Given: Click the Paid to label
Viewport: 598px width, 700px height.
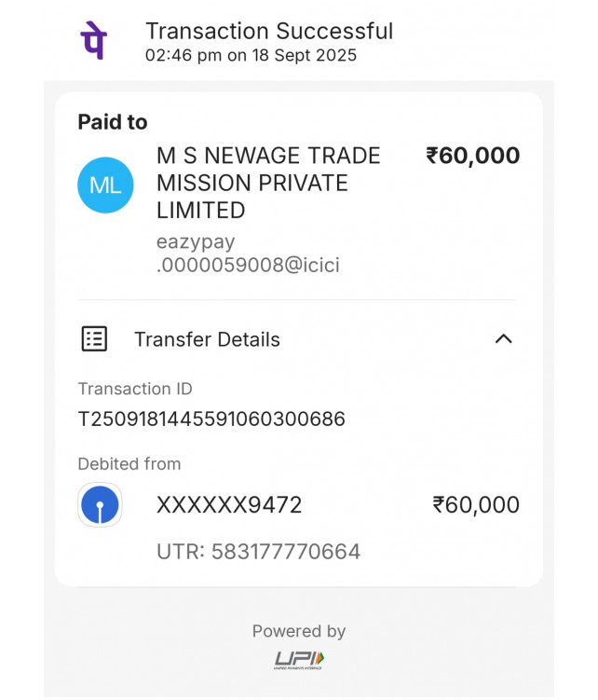Looking at the screenshot, I should [x=113, y=122].
